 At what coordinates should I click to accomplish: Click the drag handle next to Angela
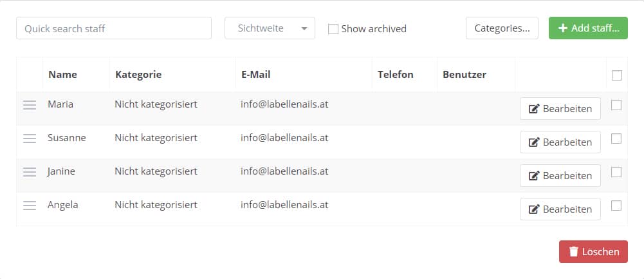coord(30,206)
